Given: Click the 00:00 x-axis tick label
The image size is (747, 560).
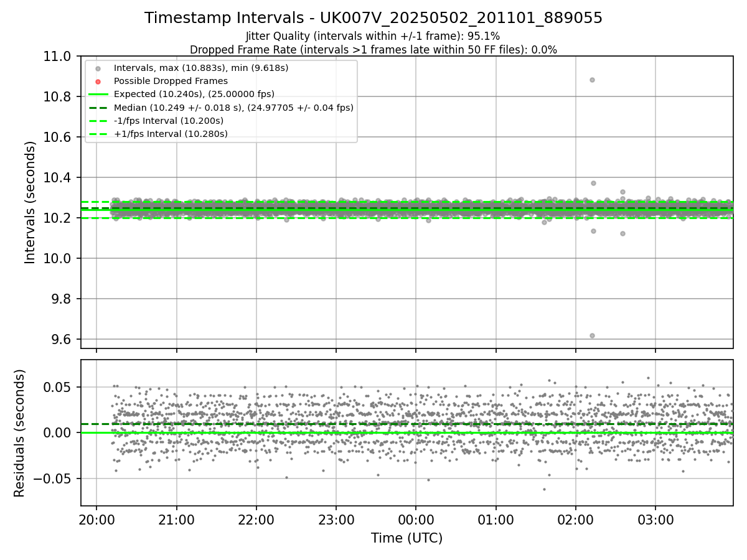Looking at the screenshot, I should (x=416, y=519).
